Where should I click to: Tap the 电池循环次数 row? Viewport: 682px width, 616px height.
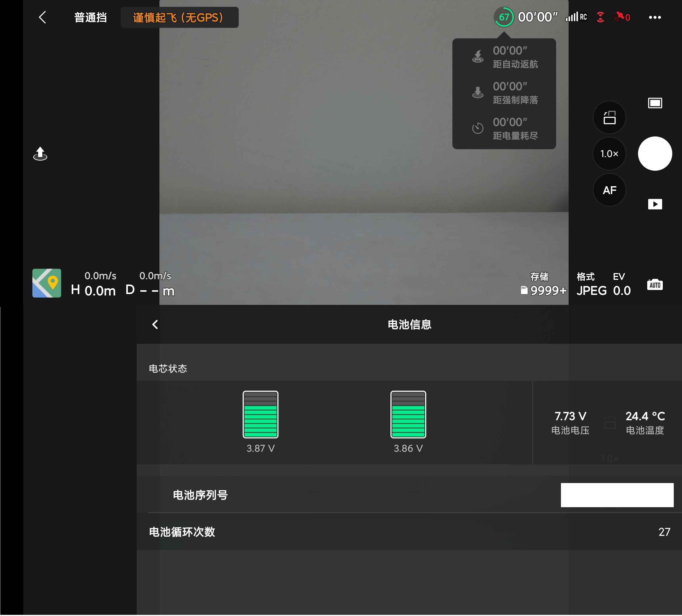(x=409, y=532)
